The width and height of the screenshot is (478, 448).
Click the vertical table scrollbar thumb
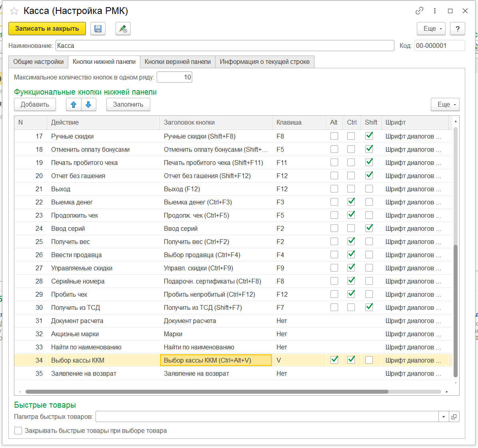coord(456,311)
